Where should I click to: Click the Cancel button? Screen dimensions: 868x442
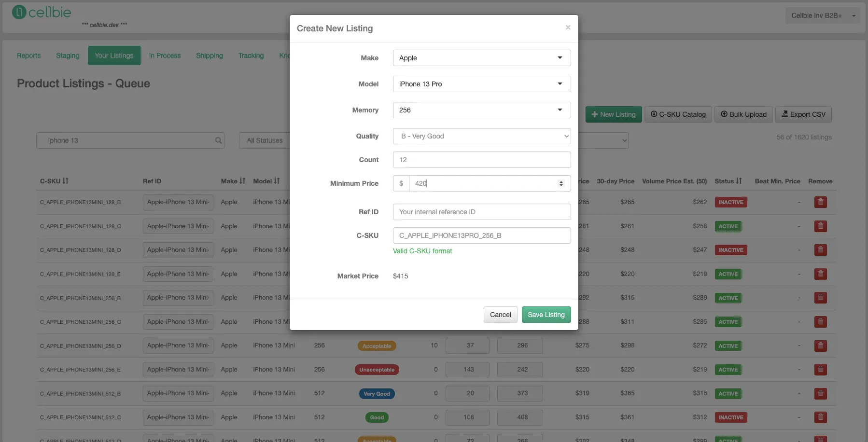[500, 315]
